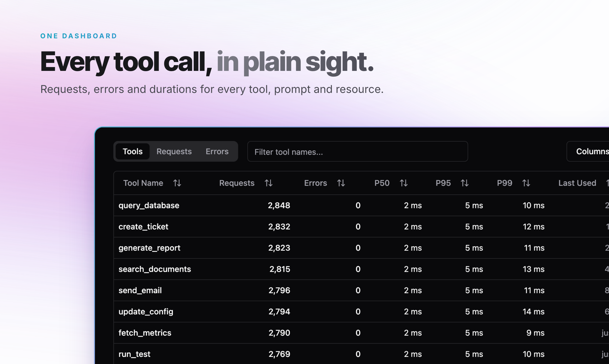Click the P95 column header label
Viewport: 609px width, 364px height.
[x=443, y=183]
